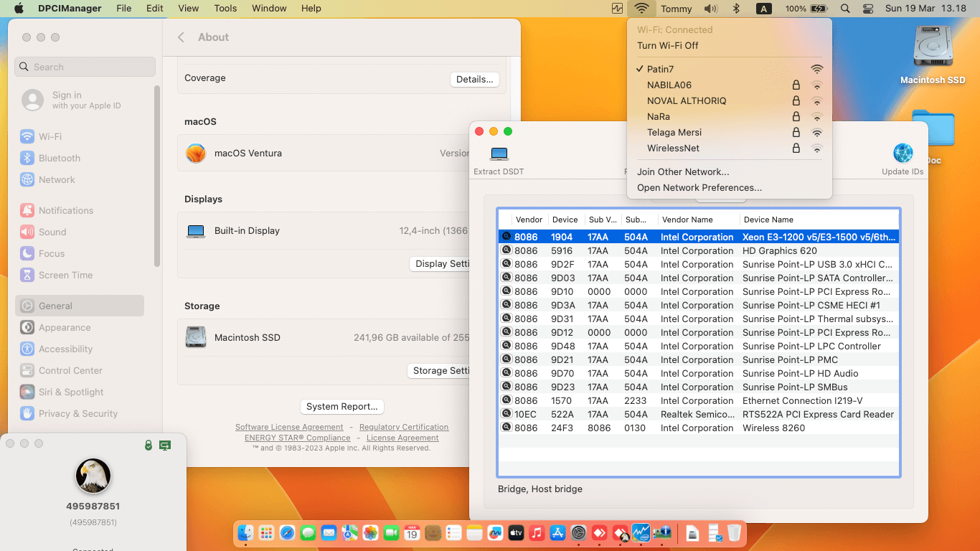Select the NABILA06 Wi-Fi network
Viewport: 980px width, 551px height.
[730, 85]
